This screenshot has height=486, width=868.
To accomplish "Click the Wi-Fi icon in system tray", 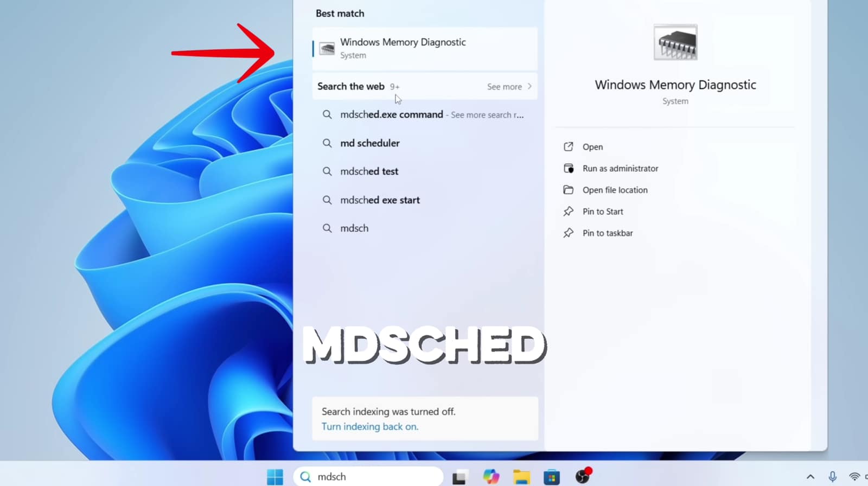I will tap(854, 477).
